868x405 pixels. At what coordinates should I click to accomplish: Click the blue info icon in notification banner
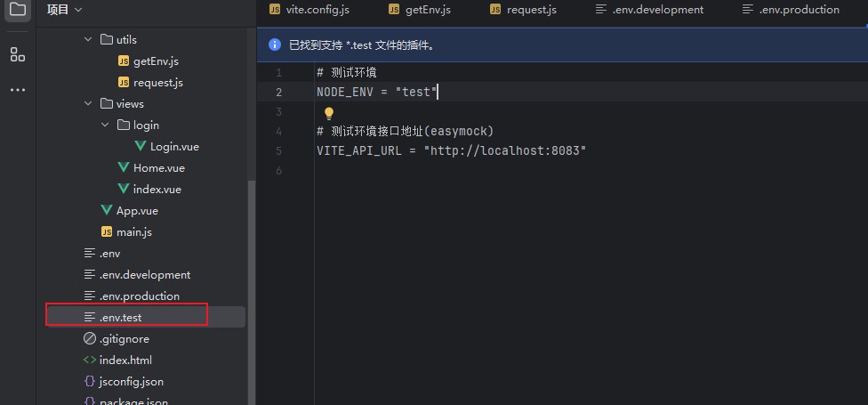tap(275, 45)
